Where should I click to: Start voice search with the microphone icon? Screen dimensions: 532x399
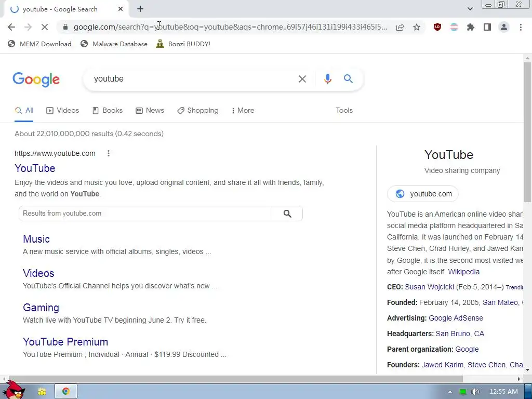coord(327,79)
